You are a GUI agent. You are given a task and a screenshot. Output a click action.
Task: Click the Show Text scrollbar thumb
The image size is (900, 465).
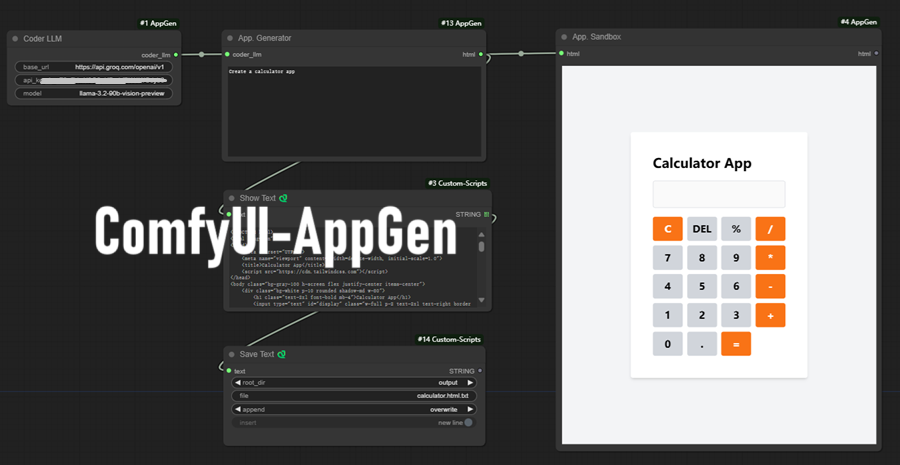tap(482, 246)
